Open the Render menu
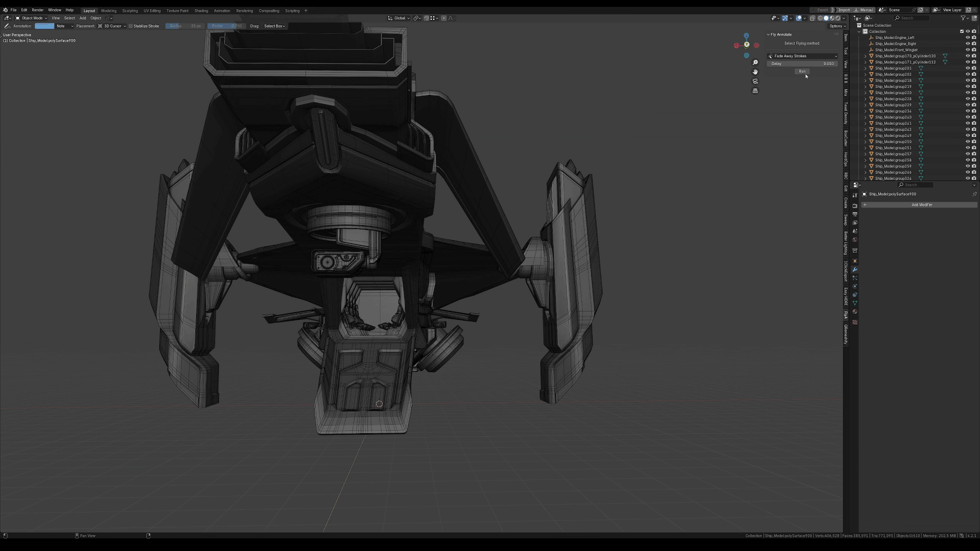 [x=38, y=10]
